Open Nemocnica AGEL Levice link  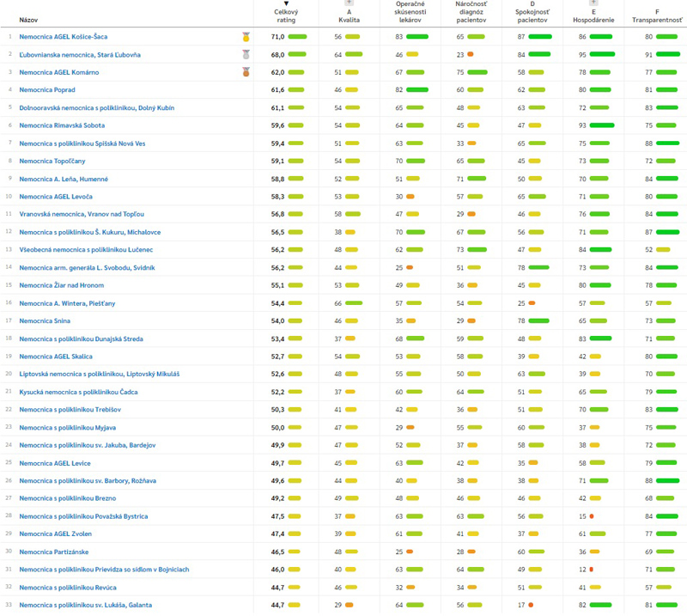click(55, 463)
